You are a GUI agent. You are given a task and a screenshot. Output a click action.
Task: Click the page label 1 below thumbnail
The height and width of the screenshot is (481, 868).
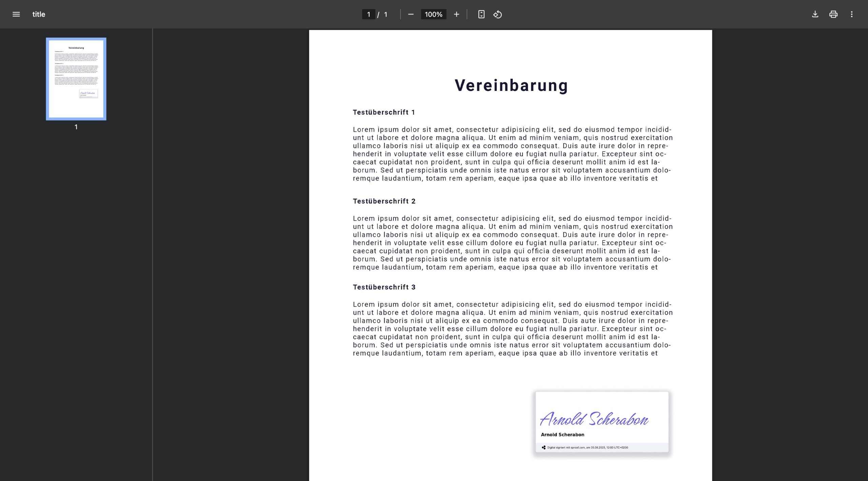click(76, 127)
